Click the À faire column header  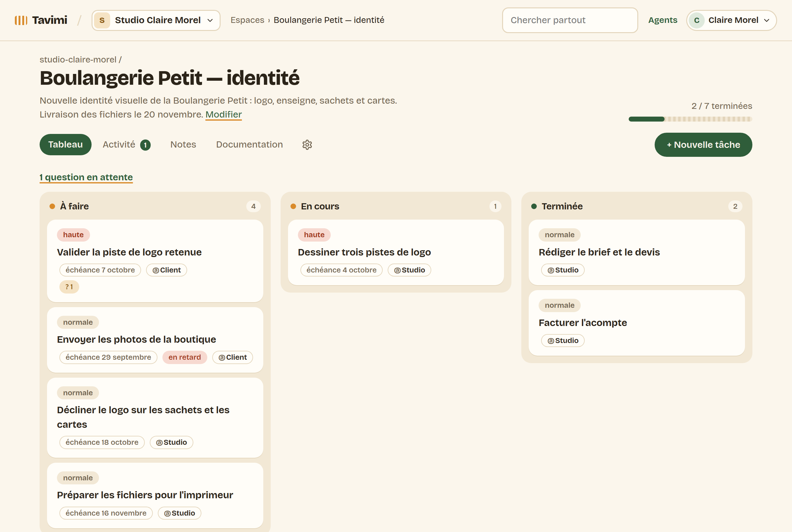(x=155, y=206)
